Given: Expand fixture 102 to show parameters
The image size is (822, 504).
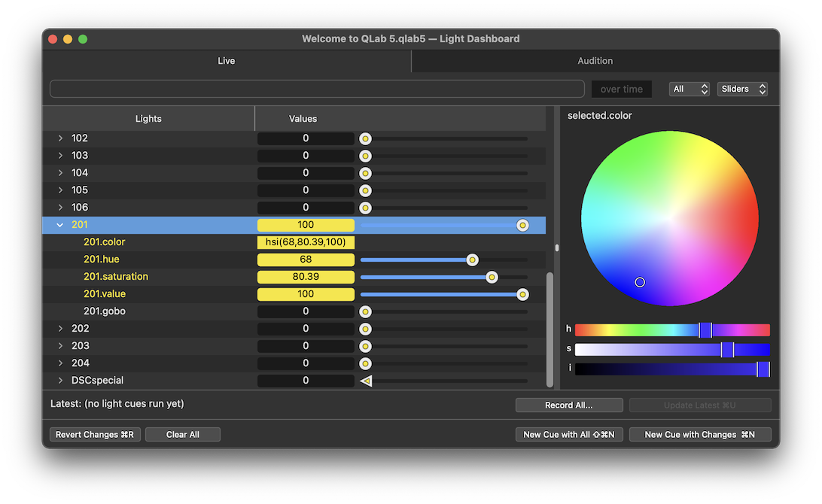Looking at the screenshot, I should 60,138.
